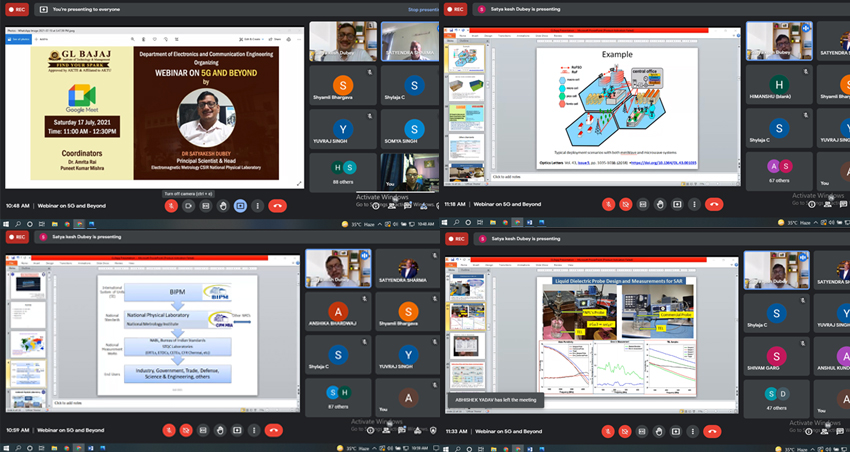Image resolution: width=850 pixels, height=452 pixels.
Task: Open the Animations ribbon tab in the 11:33 AM PowerPoint
Action: tap(523, 264)
